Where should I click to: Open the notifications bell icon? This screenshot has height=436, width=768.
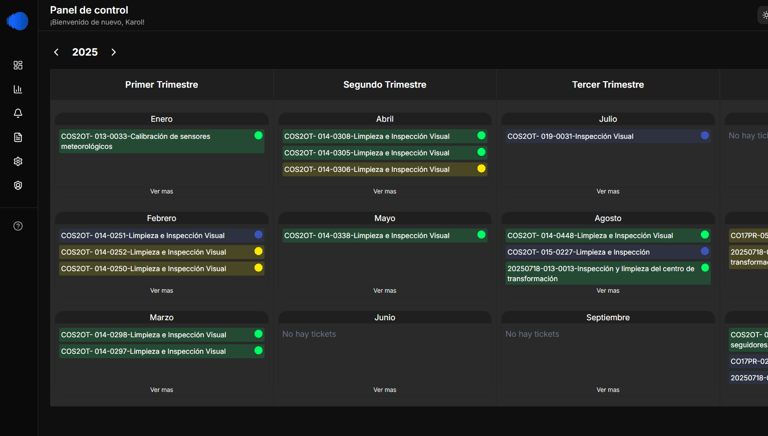[18, 113]
